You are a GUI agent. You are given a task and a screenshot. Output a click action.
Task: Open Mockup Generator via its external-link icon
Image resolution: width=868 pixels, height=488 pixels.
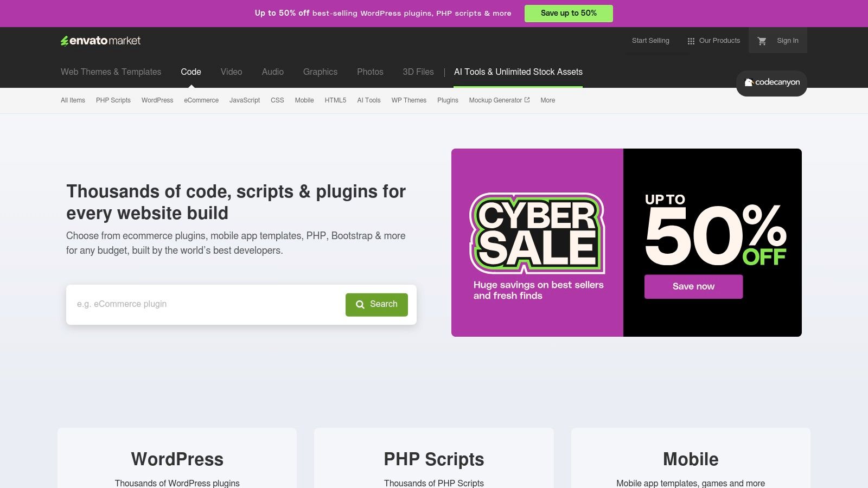point(526,100)
